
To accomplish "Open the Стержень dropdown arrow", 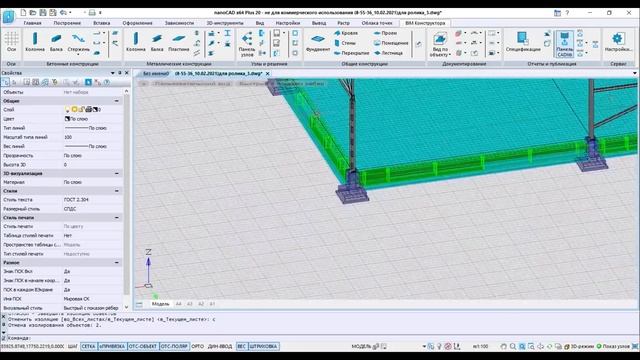I will tap(78, 54).
